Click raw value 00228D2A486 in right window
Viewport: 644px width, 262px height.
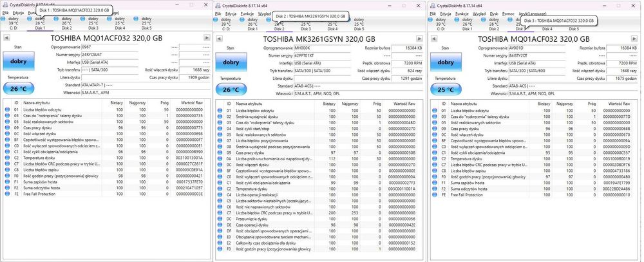(x=618, y=189)
